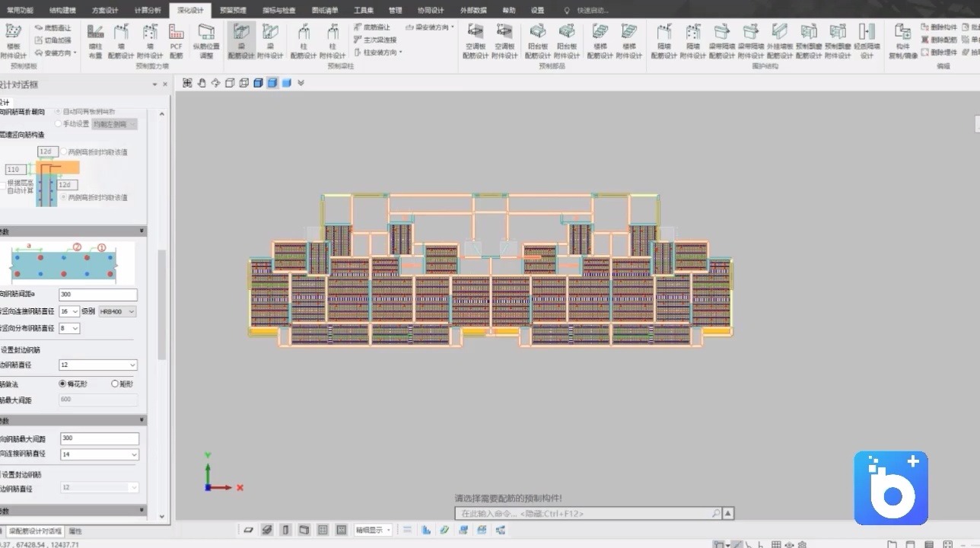This screenshot has width=980, height=548.
Task: Open 阳台板附件设计 tool
Action: click(567, 40)
